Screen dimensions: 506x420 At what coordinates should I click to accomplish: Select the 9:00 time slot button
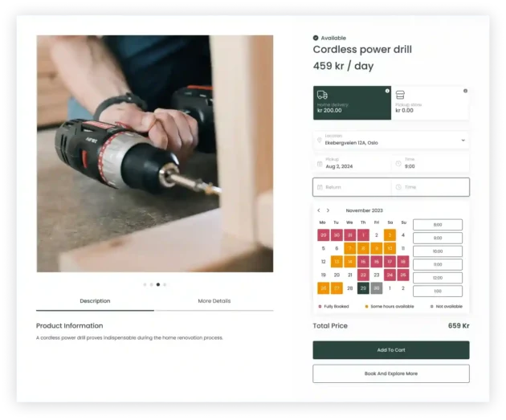438,238
